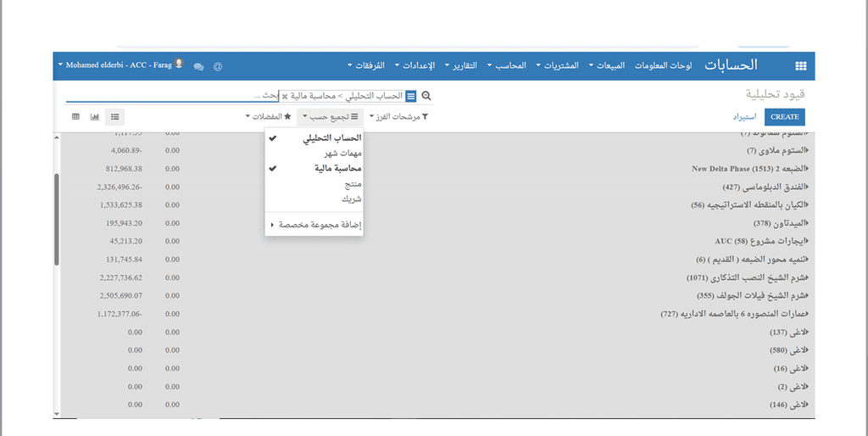
Task: Open المفضلات favorites dropdown
Action: tap(269, 117)
